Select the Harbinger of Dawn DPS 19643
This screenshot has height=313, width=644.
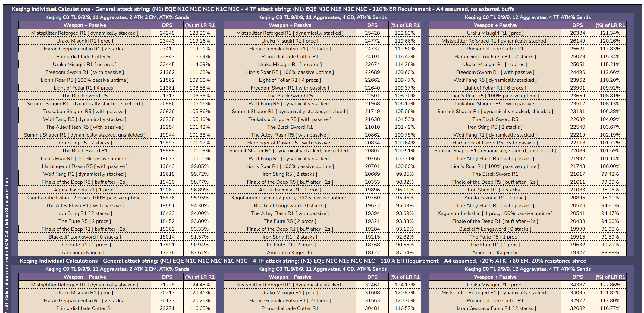click(167, 166)
